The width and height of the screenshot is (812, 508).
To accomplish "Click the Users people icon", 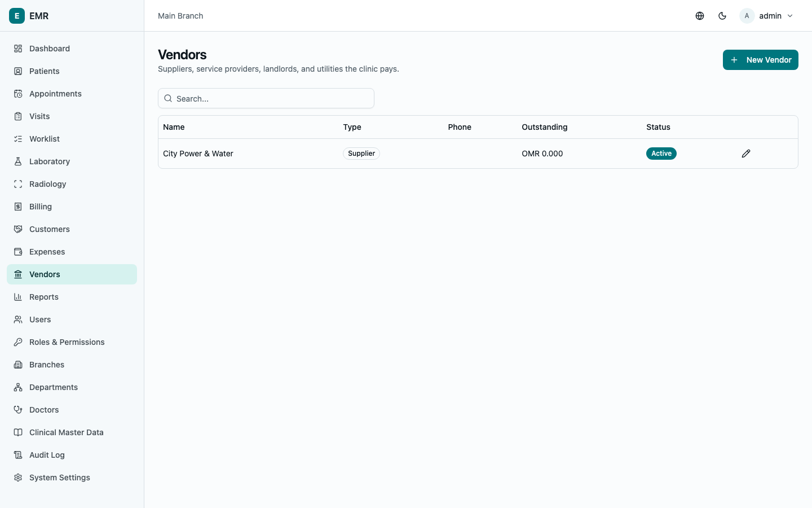I will click(18, 319).
